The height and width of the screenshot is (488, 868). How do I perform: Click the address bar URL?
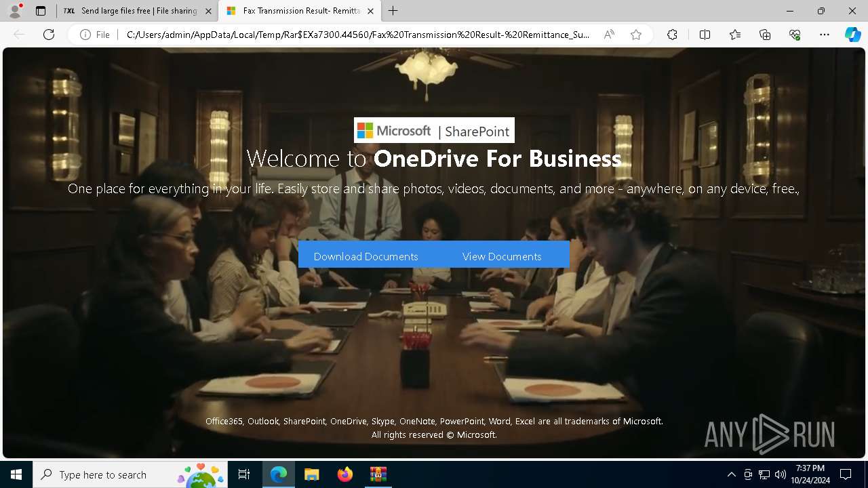point(358,35)
